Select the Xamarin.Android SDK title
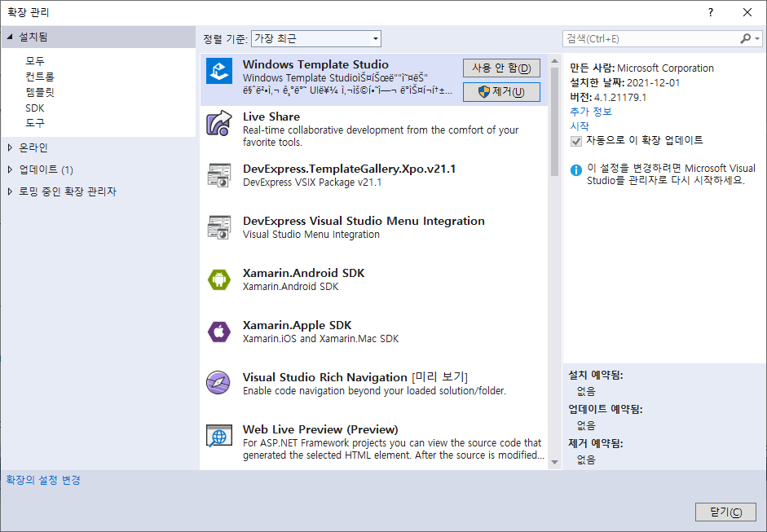This screenshot has height=532, width=767. [304, 273]
